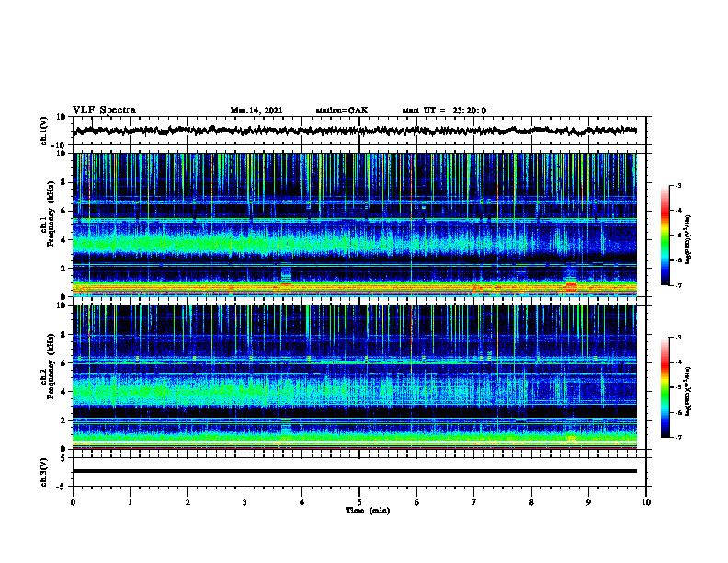Screen dimensions: 728x563
Task: Click the "8" kHz tick on ch.2 spectrogram
Action: [63, 335]
